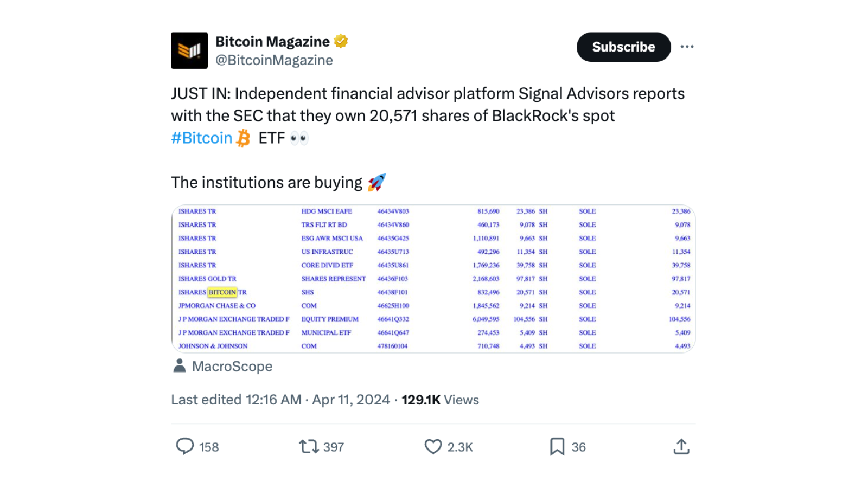Repost this tweet with the retweet icon
868x488 pixels.
click(x=309, y=446)
